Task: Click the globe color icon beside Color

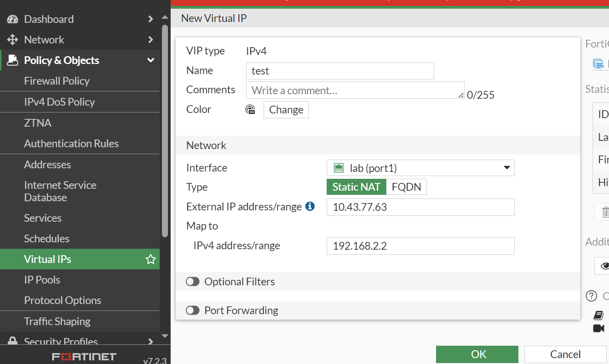Action: click(x=250, y=109)
